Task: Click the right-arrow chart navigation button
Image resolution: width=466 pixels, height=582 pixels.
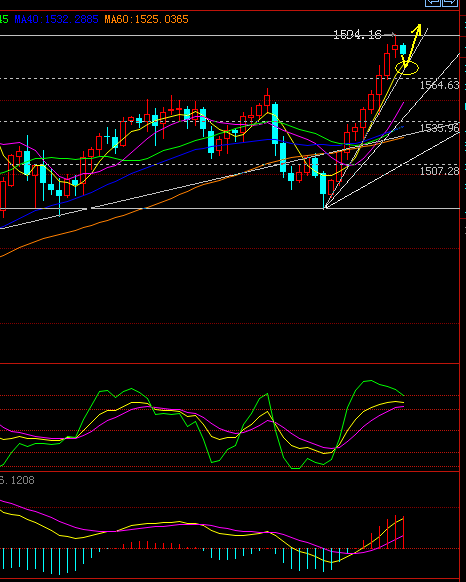Action: (450, 2)
